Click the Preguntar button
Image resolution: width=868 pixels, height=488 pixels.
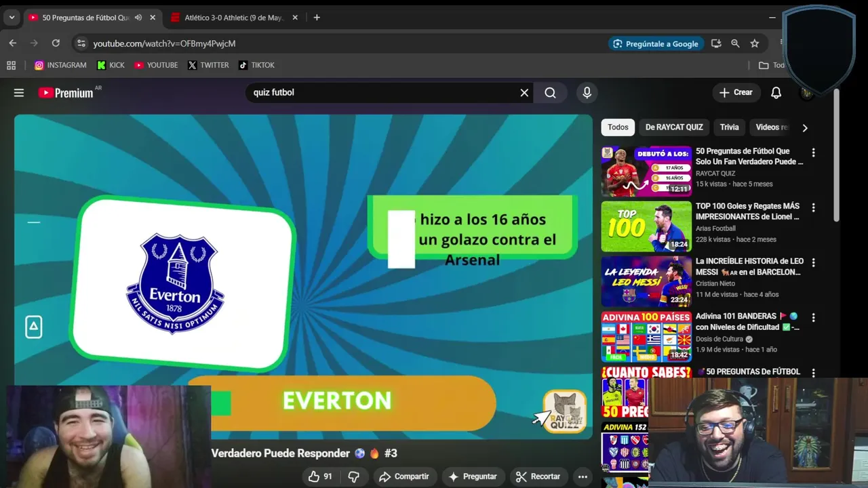473,476
